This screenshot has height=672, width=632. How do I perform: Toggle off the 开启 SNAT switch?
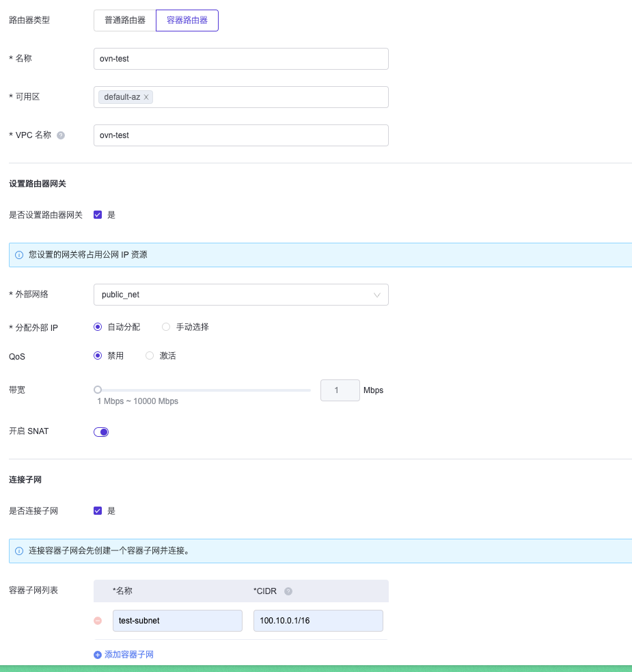tap(101, 431)
